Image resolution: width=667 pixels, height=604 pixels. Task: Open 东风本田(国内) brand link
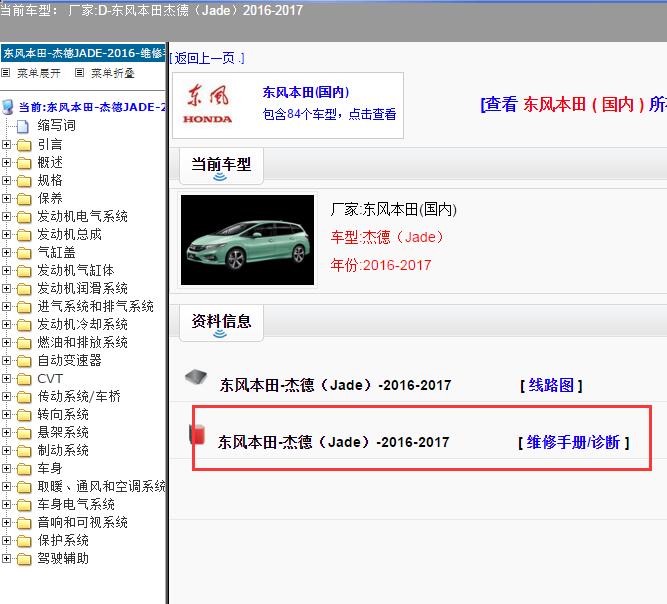click(306, 92)
